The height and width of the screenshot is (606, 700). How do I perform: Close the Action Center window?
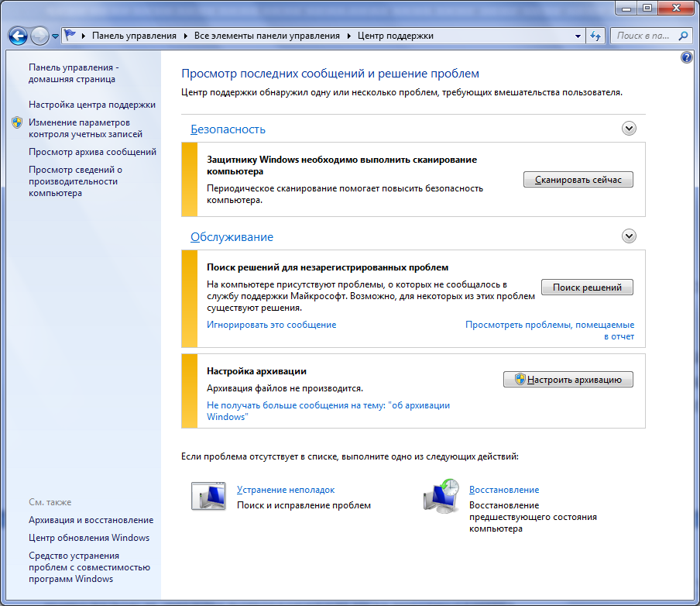[676, 8]
